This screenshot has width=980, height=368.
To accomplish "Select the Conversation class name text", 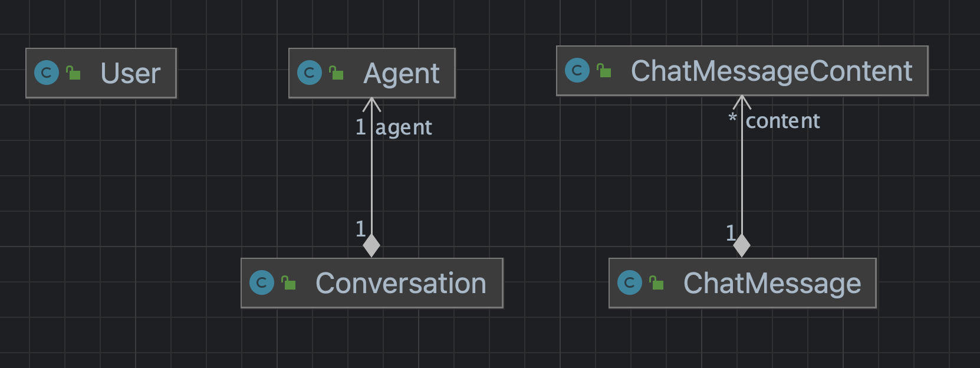I will click(401, 284).
